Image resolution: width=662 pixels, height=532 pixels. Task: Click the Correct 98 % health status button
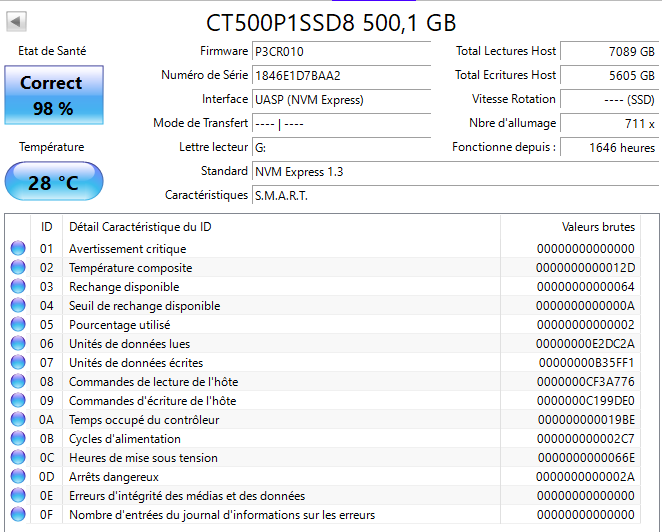[x=54, y=95]
